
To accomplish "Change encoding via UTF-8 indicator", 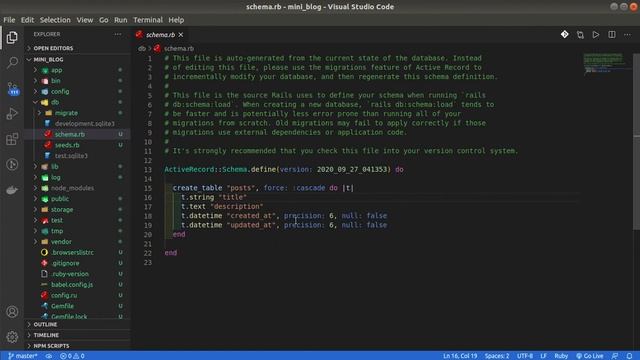I will [524, 356].
